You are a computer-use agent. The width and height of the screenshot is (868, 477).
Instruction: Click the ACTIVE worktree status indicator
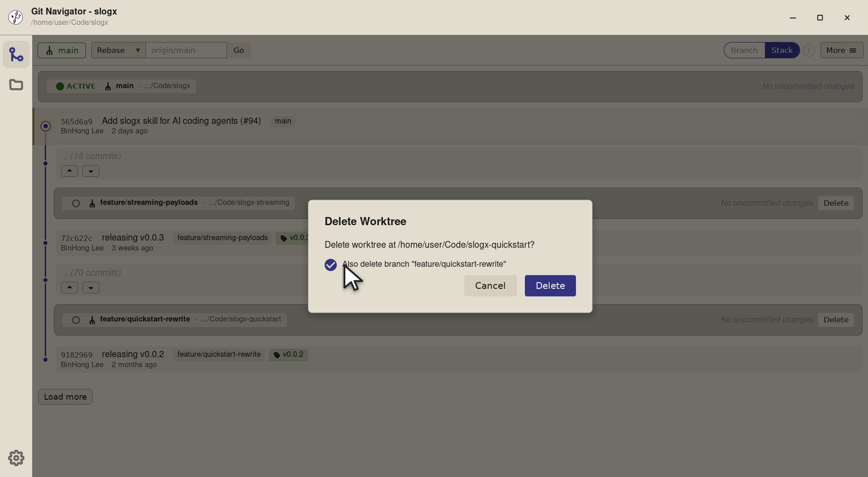point(76,86)
